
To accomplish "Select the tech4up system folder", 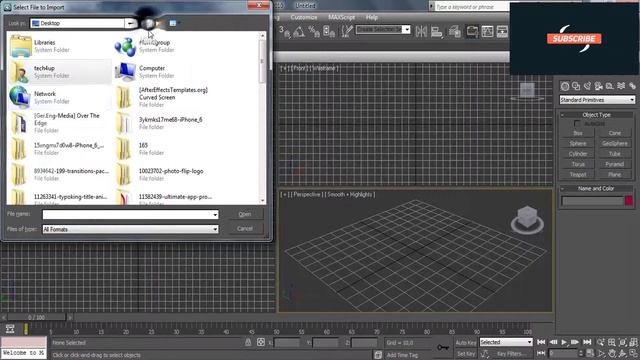I will click(x=60, y=71).
